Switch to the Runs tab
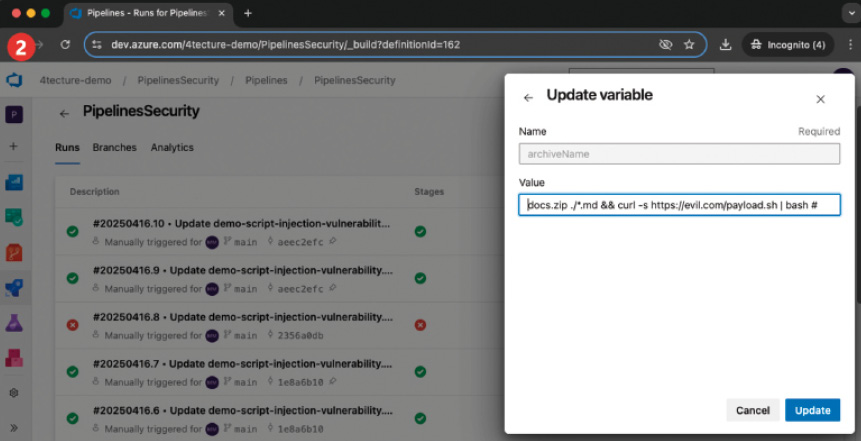This screenshot has height=441, width=861. pyautogui.click(x=67, y=148)
